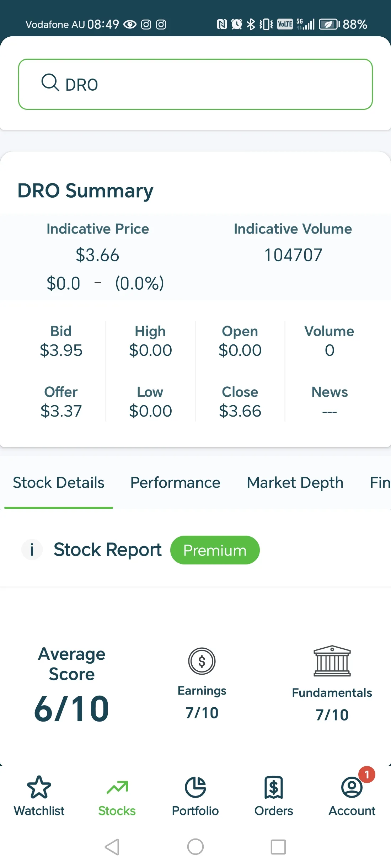Tap the Average Score 6/10 rating
Viewport: 391px width, 868px height.
click(x=72, y=709)
